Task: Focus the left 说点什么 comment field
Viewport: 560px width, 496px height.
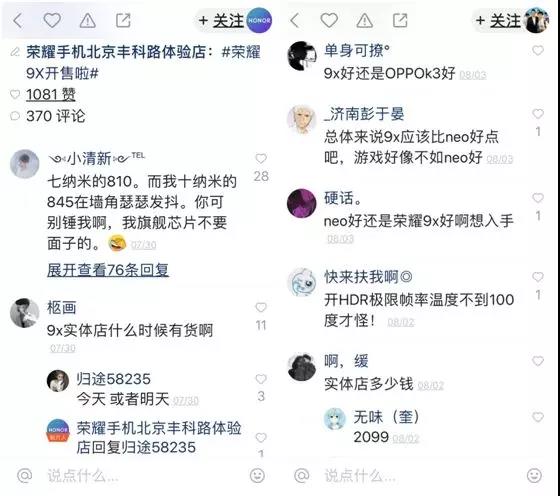Action: (143, 475)
